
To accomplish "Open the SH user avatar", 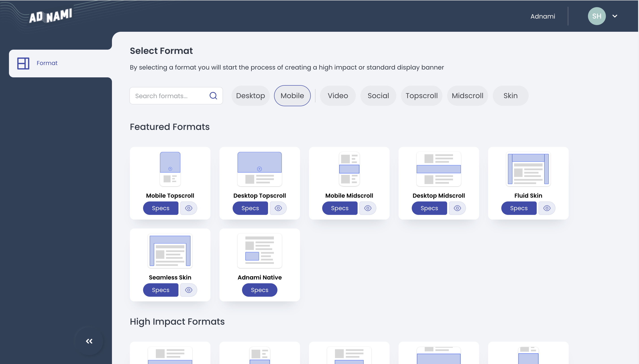I will pyautogui.click(x=596, y=16).
